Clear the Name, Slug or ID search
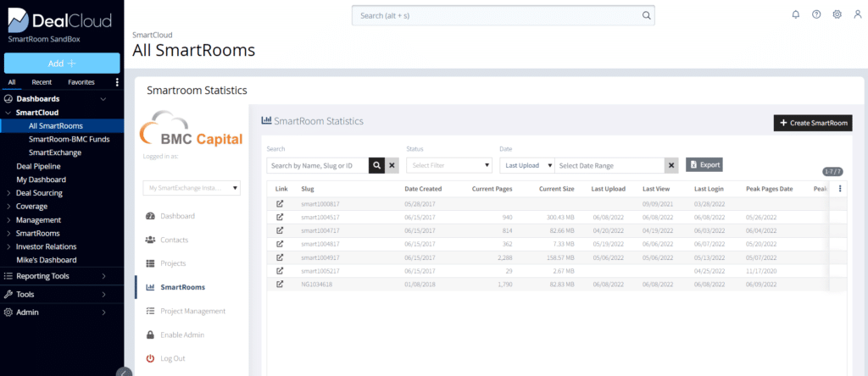This screenshot has height=376, width=868. (392, 165)
